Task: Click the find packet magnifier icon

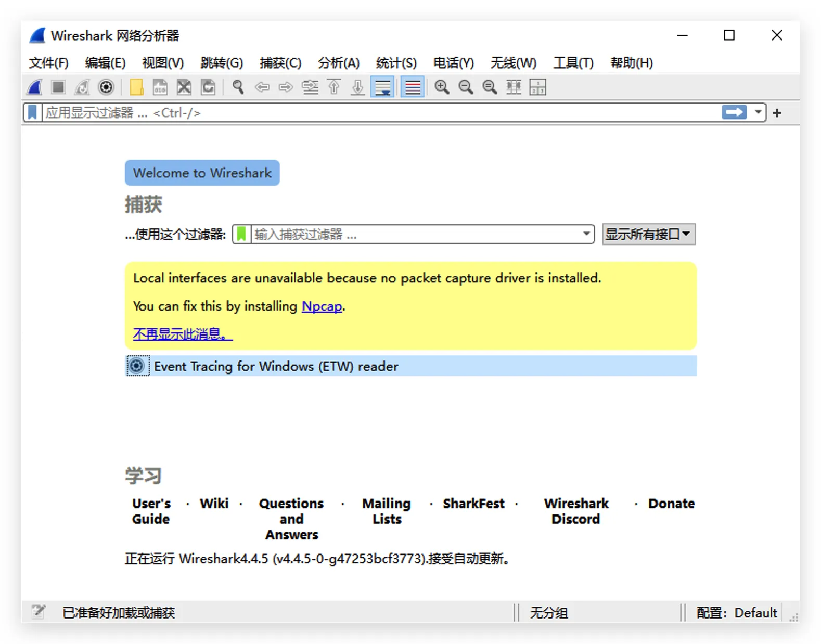Action: tap(238, 87)
